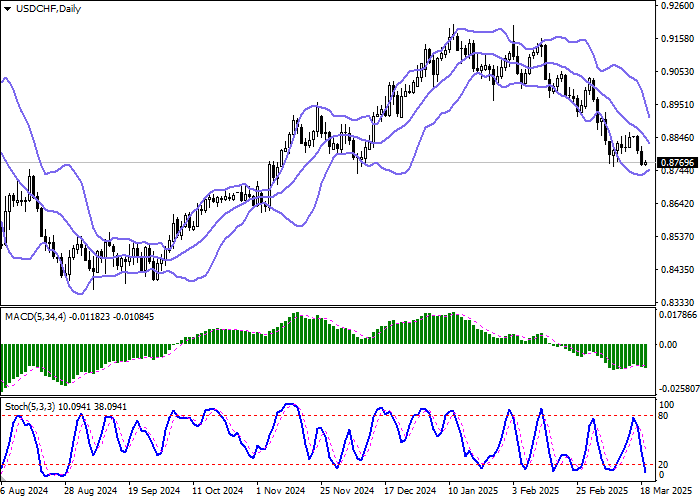Click the 0.92600 price axis label
The height and width of the screenshot is (500, 700).
coord(675,5)
